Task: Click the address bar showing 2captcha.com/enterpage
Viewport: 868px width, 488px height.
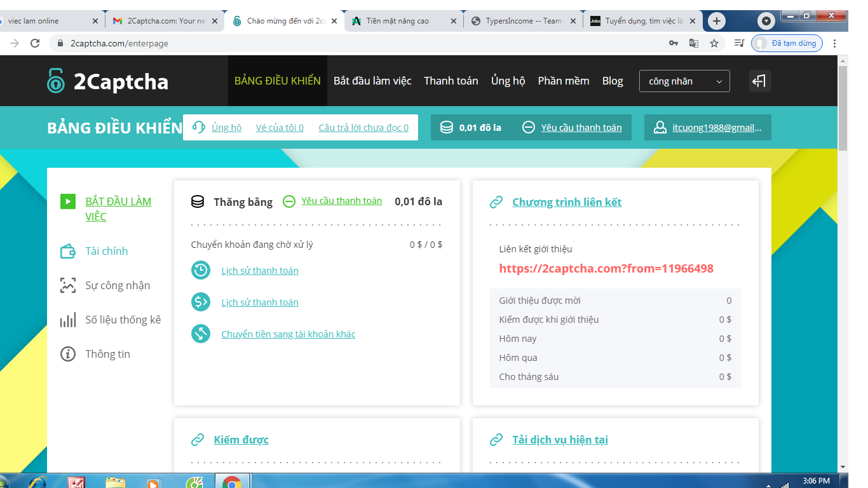Action: (x=356, y=43)
